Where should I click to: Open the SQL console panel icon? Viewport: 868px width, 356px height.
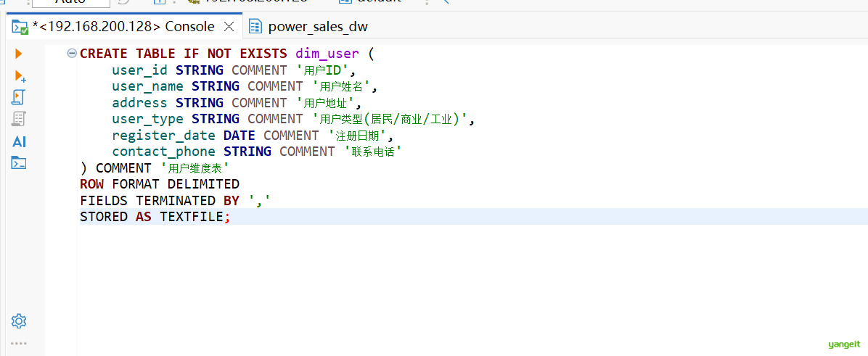(19, 163)
